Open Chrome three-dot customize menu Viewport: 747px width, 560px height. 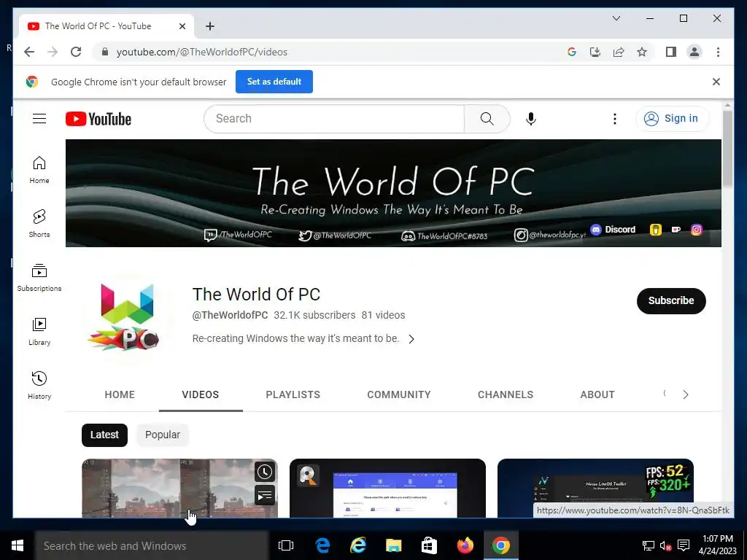point(718,52)
